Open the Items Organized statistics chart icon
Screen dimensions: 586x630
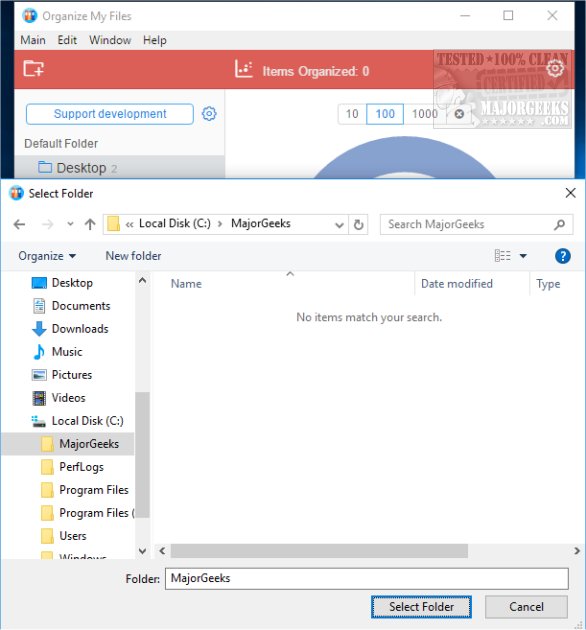tap(244, 69)
